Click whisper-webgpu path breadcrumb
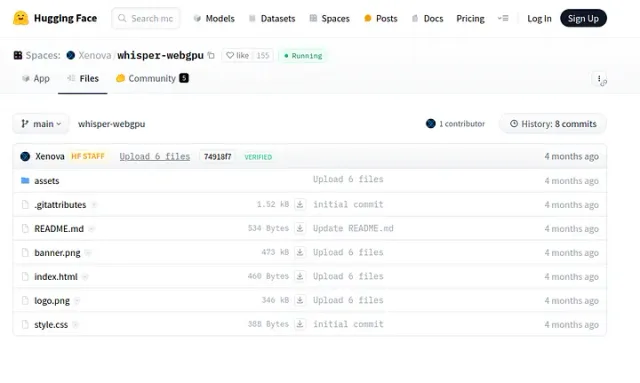 click(111, 124)
